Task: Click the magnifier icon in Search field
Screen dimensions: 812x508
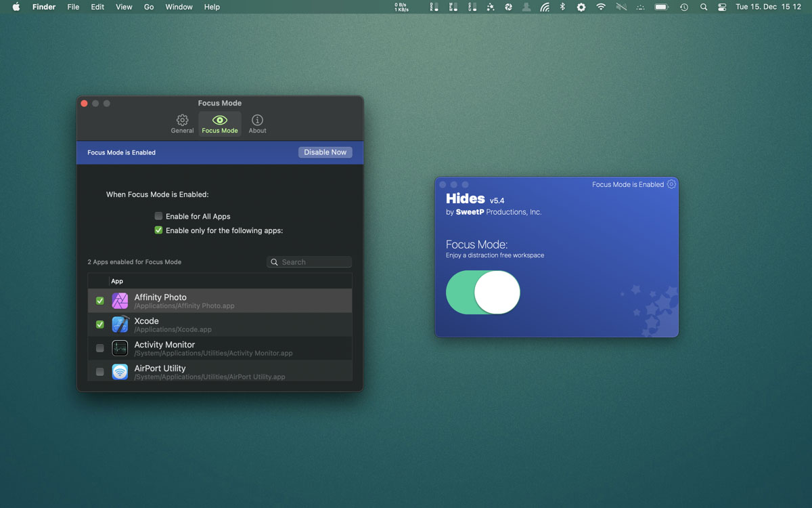Action: [275, 262]
